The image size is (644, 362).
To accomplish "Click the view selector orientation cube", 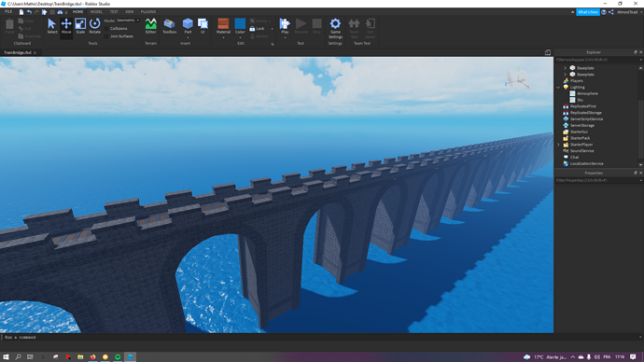I will (517, 78).
